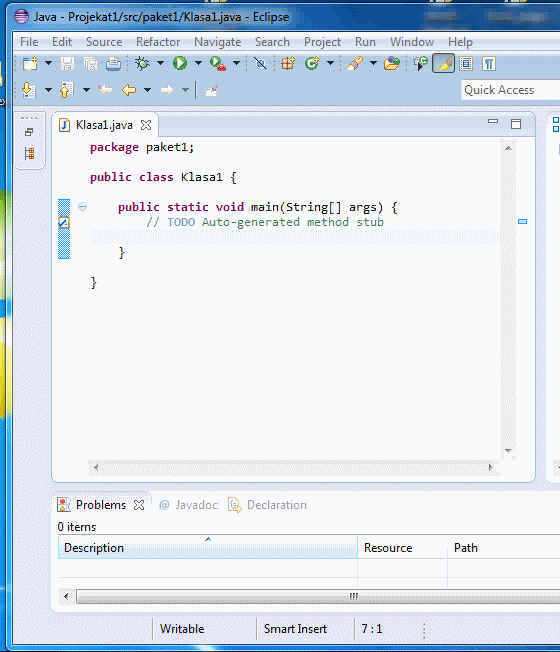Image resolution: width=560 pixels, height=652 pixels.
Task: Open the Debug dropdown arrow
Action: point(160,63)
